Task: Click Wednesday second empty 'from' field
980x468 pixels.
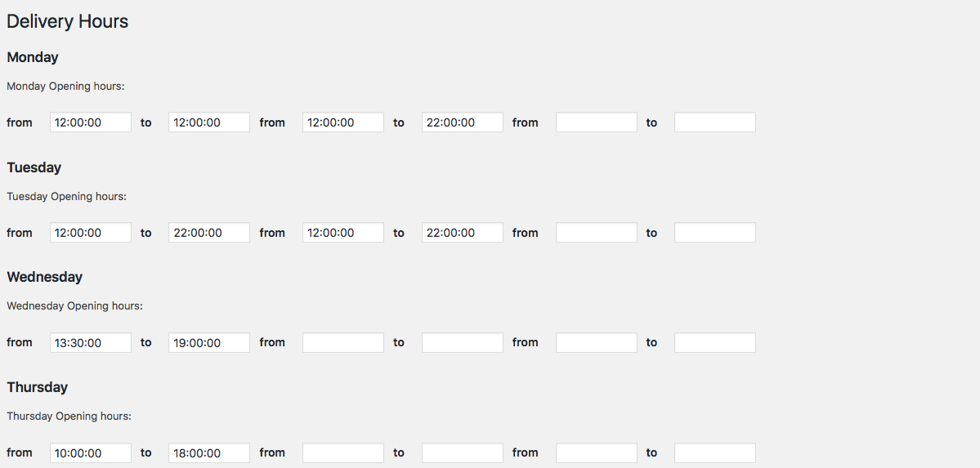Action: coord(343,343)
